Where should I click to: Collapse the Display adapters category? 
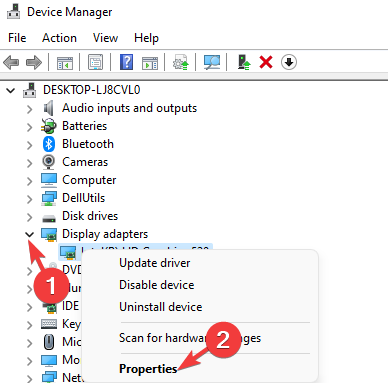(30, 234)
